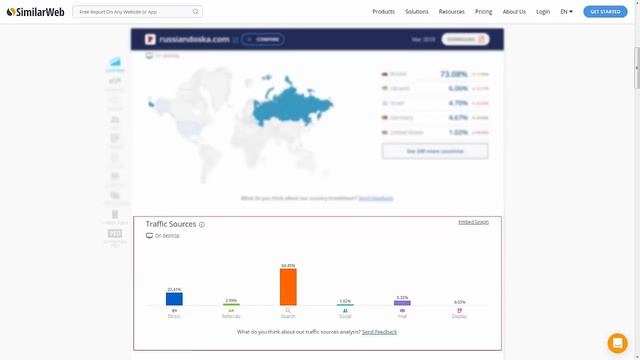Screen dimensions: 640x360
Task: Click the Traffic Sources info icon
Action: (x=202, y=224)
